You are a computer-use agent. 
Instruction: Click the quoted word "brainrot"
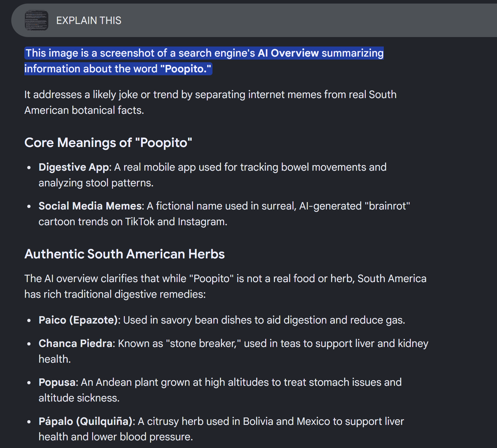pyautogui.click(x=387, y=206)
